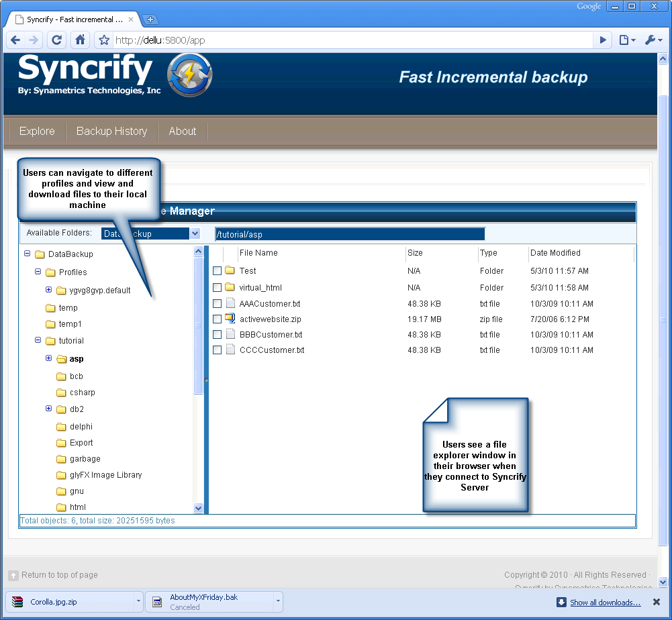
Task: Select AAACustomer.txt with its checkbox
Action: coord(218,304)
